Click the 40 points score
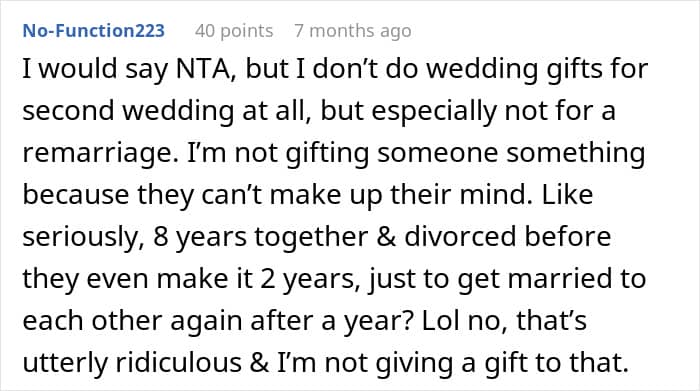 pyautogui.click(x=234, y=31)
